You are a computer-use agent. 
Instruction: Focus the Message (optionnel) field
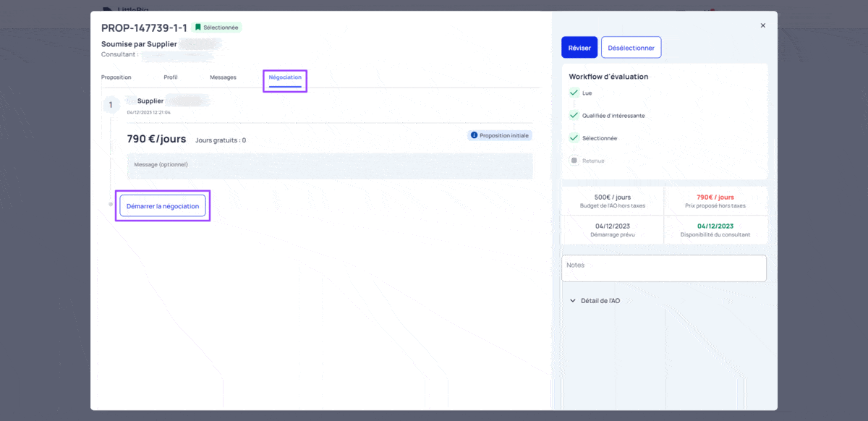pos(330,165)
